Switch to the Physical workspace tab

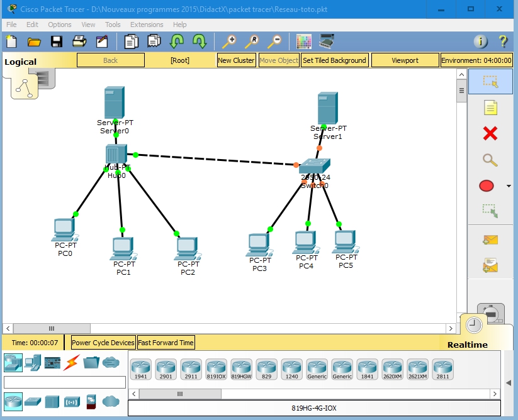[x=45, y=79]
